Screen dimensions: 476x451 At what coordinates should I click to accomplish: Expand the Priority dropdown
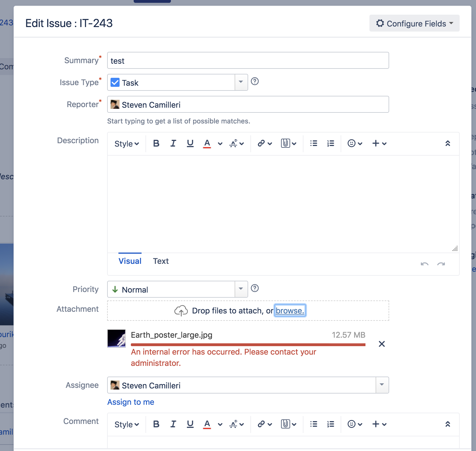241,289
